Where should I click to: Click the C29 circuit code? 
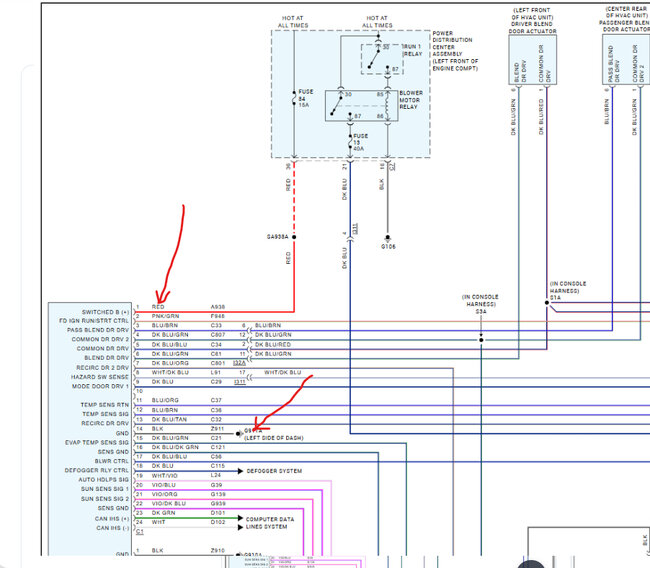[x=216, y=381]
